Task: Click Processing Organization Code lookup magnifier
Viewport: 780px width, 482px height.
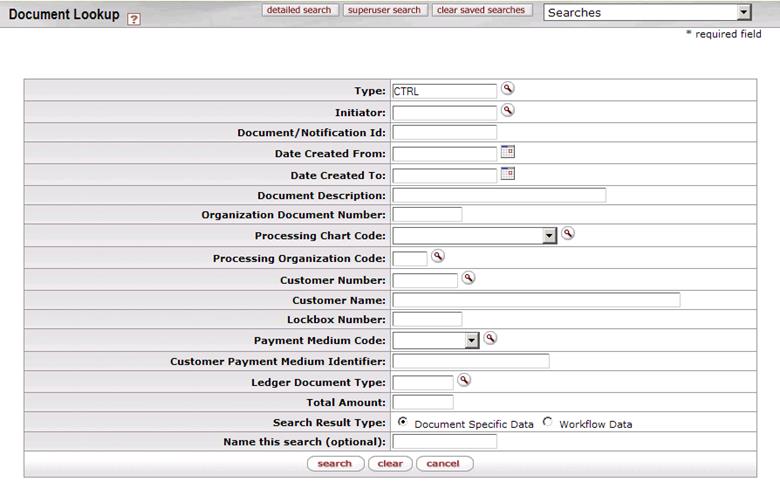Action: point(438,256)
